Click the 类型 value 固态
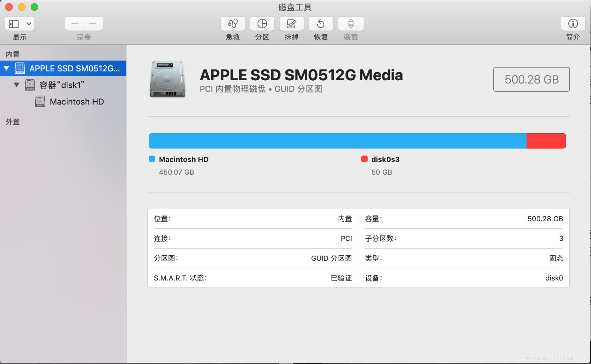Image resolution: width=591 pixels, height=364 pixels. [x=556, y=258]
